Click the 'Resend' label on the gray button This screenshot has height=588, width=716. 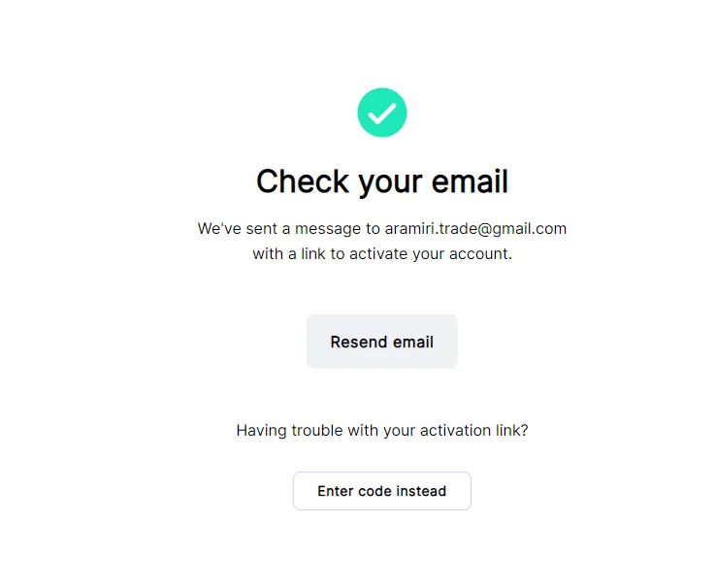point(359,342)
